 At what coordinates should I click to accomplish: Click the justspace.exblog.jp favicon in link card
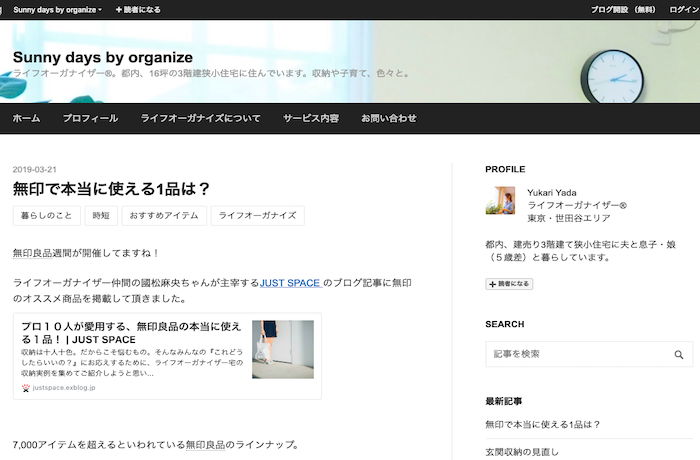pyautogui.click(x=25, y=387)
